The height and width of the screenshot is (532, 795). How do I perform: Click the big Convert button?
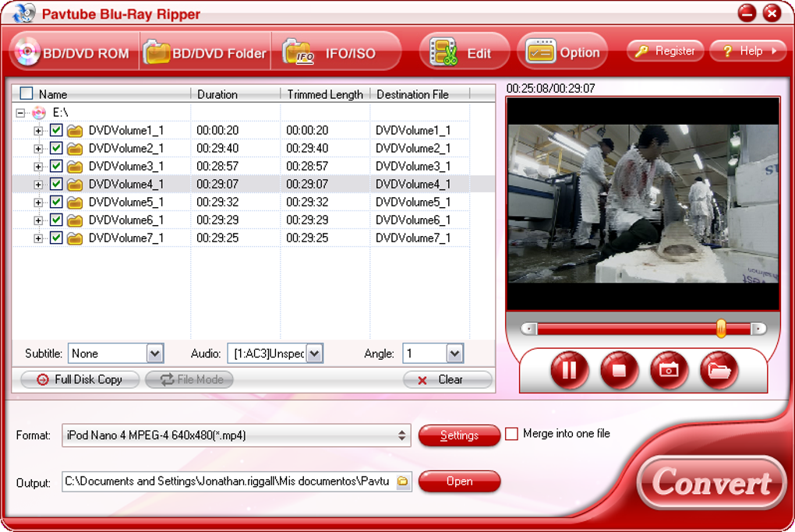click(712, 482)
